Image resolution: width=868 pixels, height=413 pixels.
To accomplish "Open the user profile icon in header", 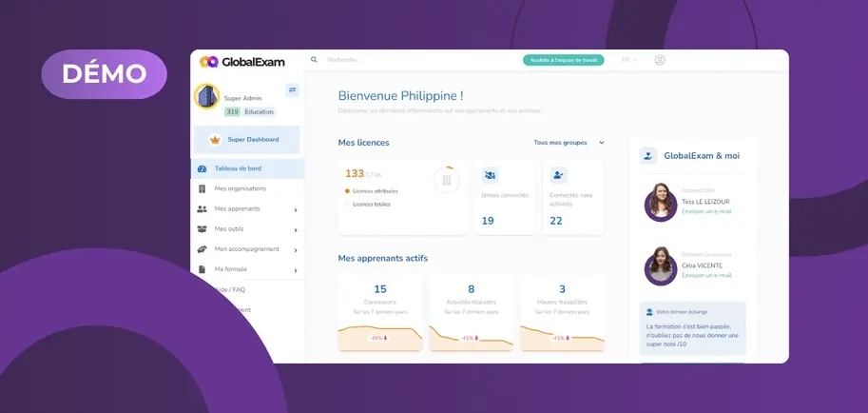I will click(660, 60).
